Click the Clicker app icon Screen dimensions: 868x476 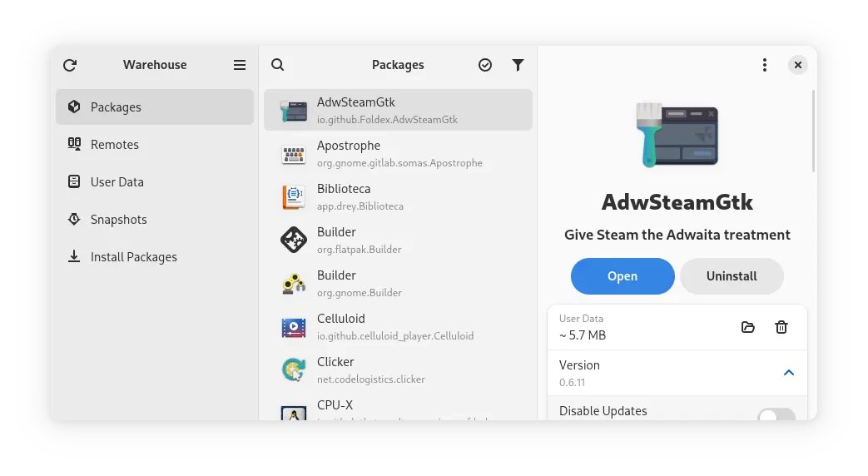point(294,369)
